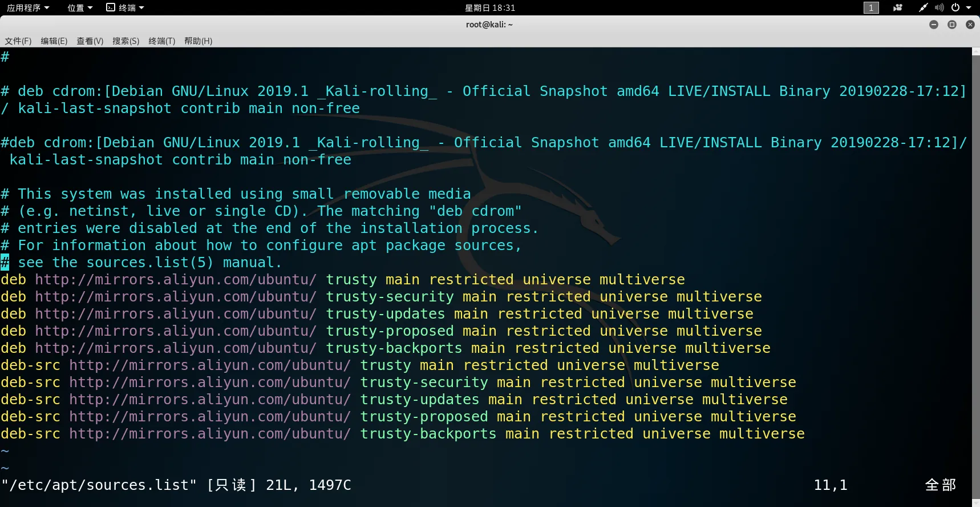The height and width of the screenshot is (507, 980).
Task: Click 'trusty-backports' in the deb-src line
Action: (x=428, y=433)
